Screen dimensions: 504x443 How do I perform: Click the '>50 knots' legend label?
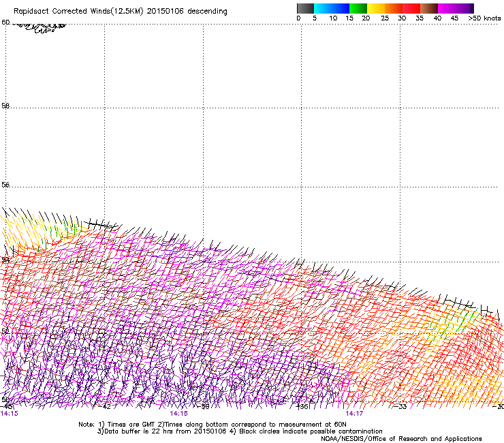coord(484,18)
